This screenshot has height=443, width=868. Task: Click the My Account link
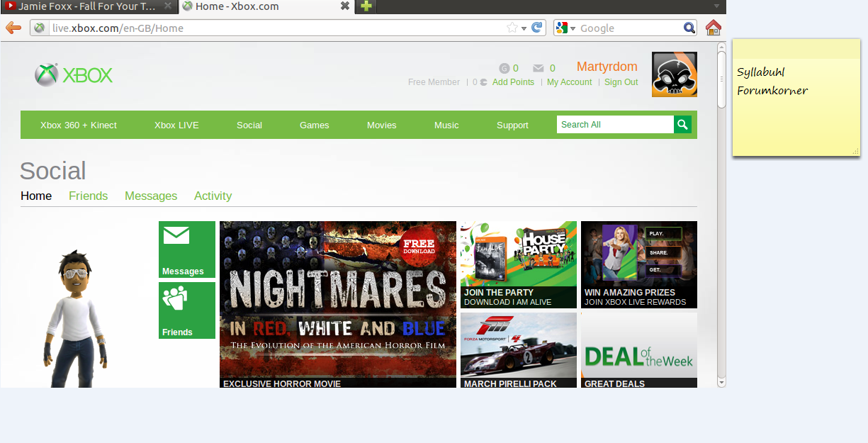569,82
